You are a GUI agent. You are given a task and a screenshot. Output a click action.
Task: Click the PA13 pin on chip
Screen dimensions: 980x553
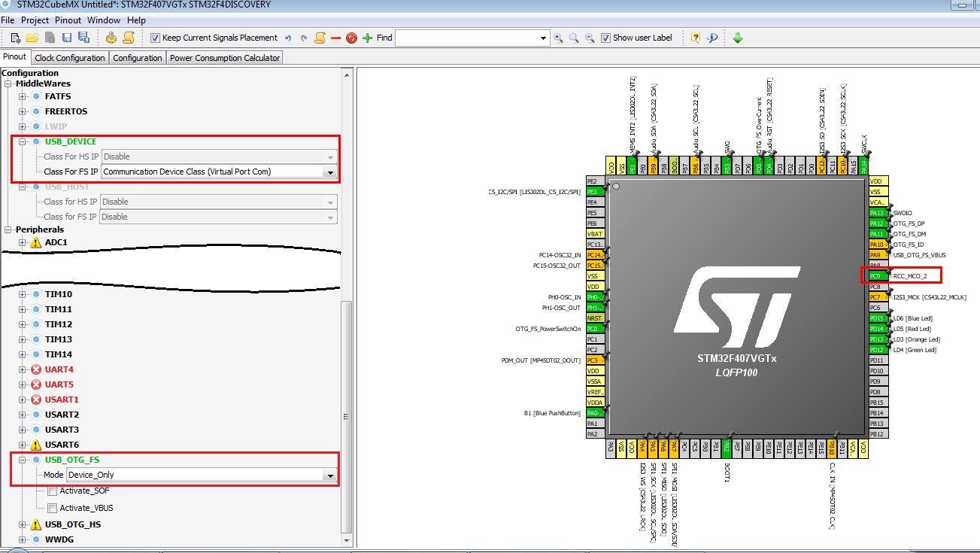click(x=877, y=213)
